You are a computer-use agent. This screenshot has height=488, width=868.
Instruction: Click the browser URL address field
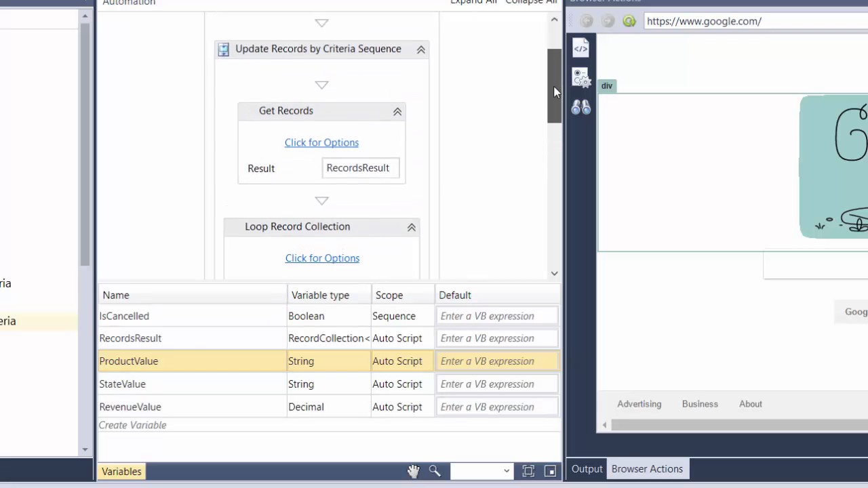(755, 21)
